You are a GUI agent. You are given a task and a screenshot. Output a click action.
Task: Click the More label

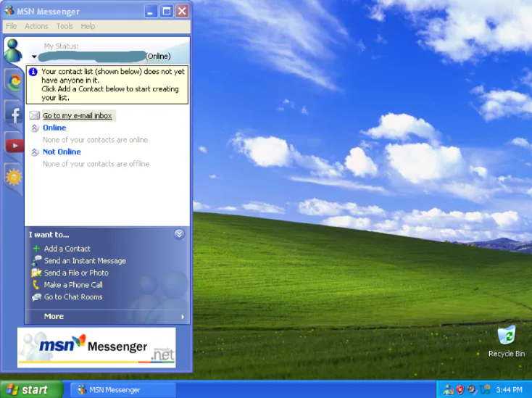coord(54,316)
